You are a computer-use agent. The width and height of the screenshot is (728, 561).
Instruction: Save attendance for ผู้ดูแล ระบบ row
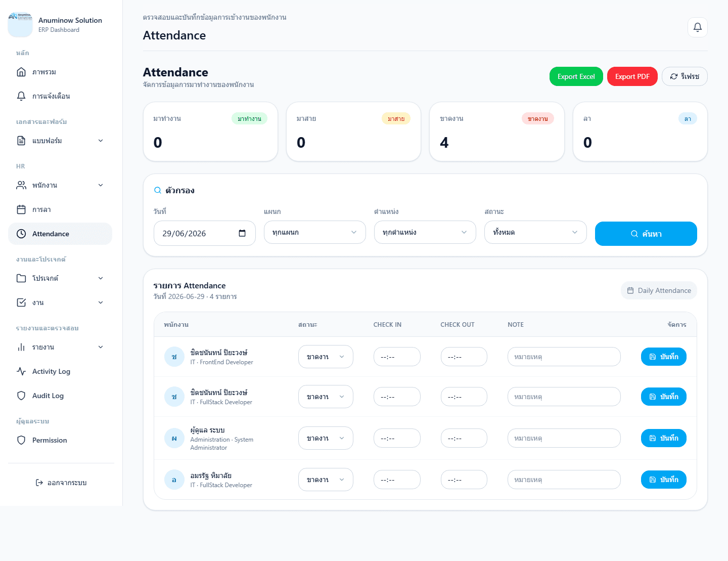coord(664,438)
